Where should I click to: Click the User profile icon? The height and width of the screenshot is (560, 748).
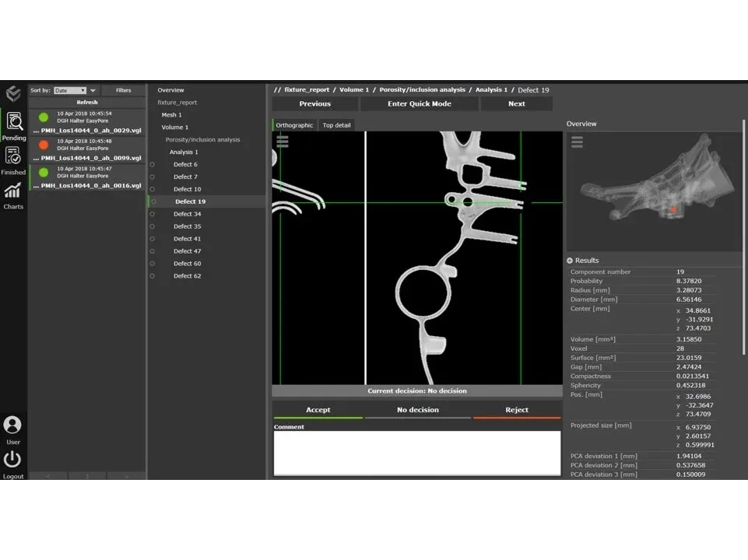tap(12, 425)
